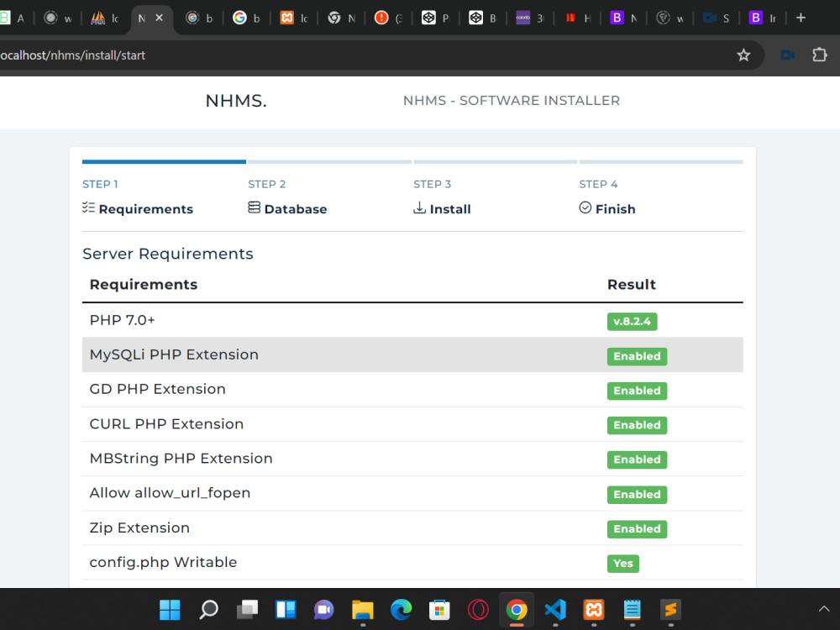Select the 'Allow allow_url_fopen' row text

coord(170,493)
